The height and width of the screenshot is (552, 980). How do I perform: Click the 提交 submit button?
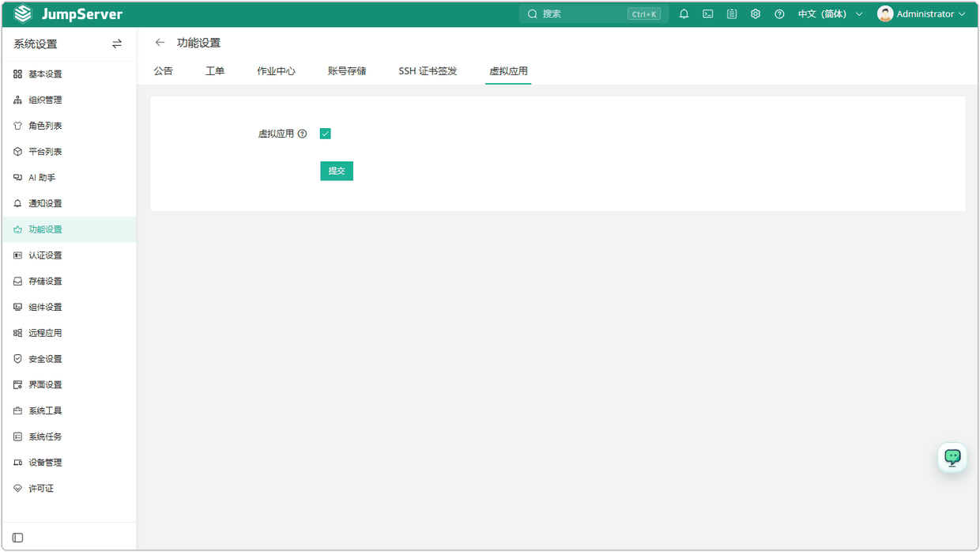(337, 171)
